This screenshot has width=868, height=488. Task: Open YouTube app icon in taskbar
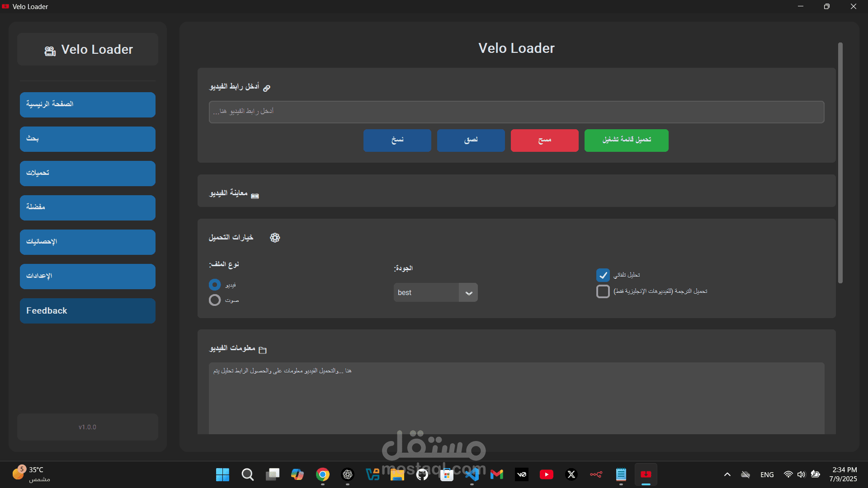546,474
